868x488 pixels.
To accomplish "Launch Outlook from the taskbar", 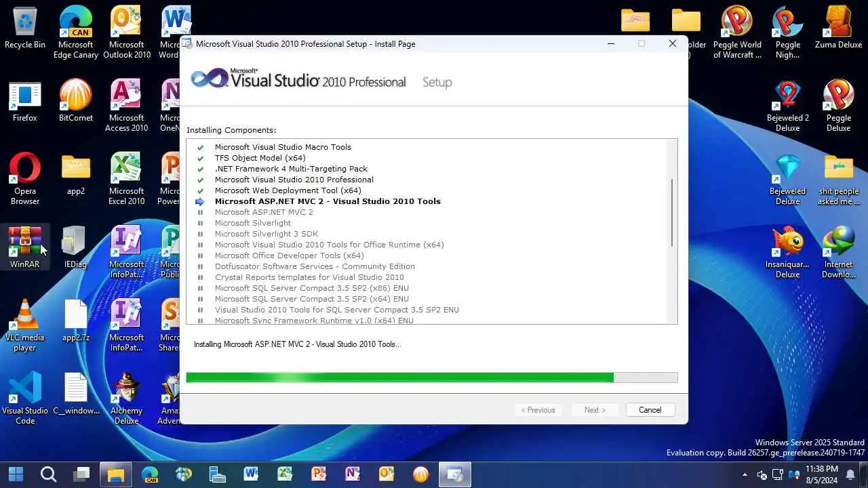I will click(387, 474).
